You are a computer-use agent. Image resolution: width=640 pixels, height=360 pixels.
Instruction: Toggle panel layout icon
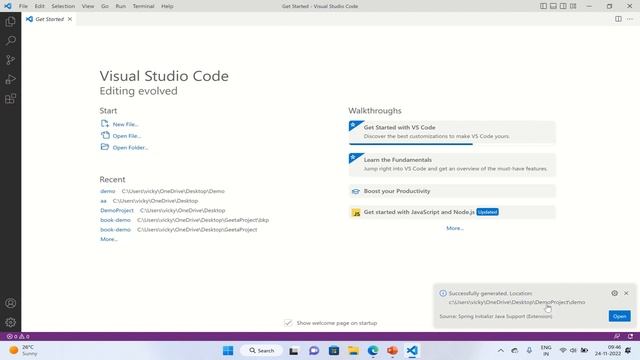[x=553, y=6]
